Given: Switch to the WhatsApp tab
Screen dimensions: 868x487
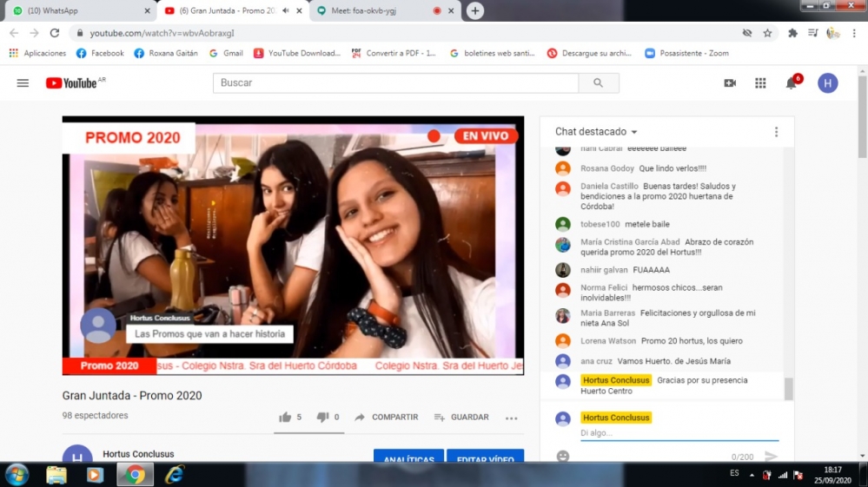Looking at the screenshot, I should (x=81, y=10).
